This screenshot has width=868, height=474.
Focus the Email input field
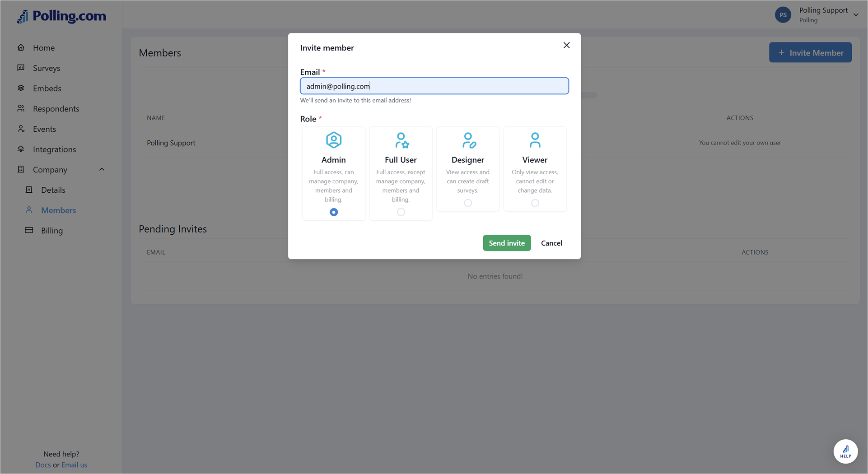[x=434, y=86]
